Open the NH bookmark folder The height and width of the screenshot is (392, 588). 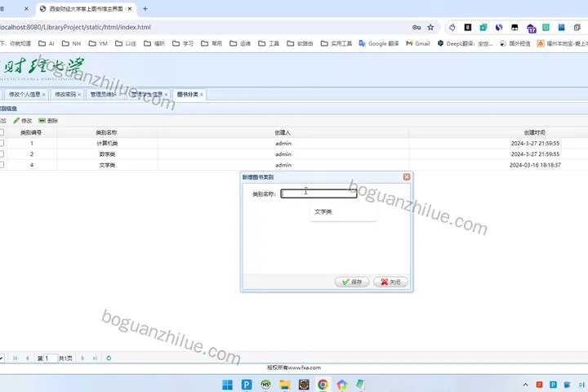point(71,43)
